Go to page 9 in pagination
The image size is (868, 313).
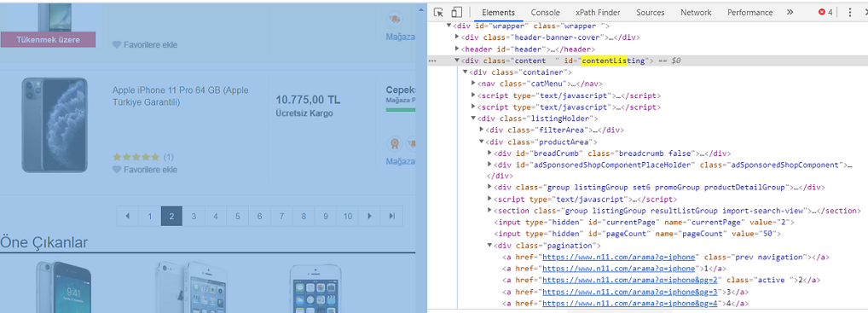326,216
